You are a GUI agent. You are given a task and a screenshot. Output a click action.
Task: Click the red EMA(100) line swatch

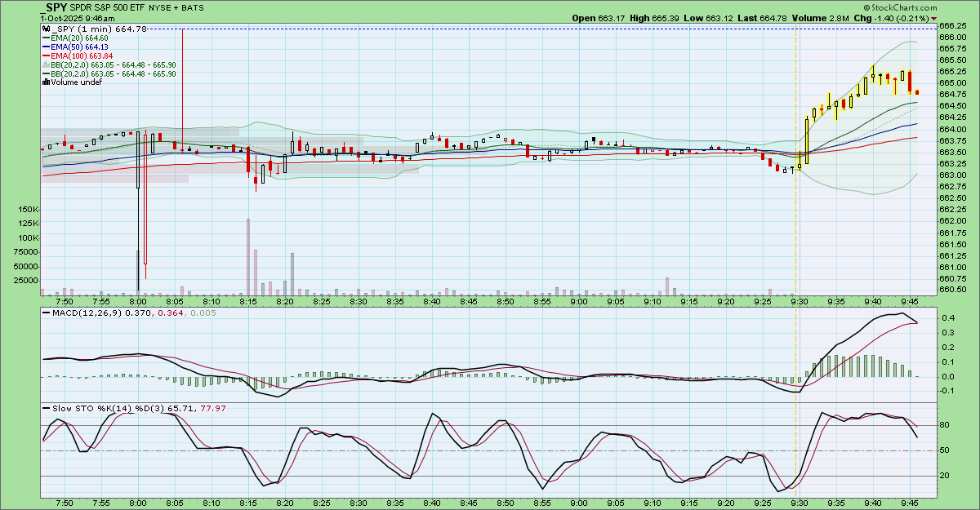[x=46, y=56]
